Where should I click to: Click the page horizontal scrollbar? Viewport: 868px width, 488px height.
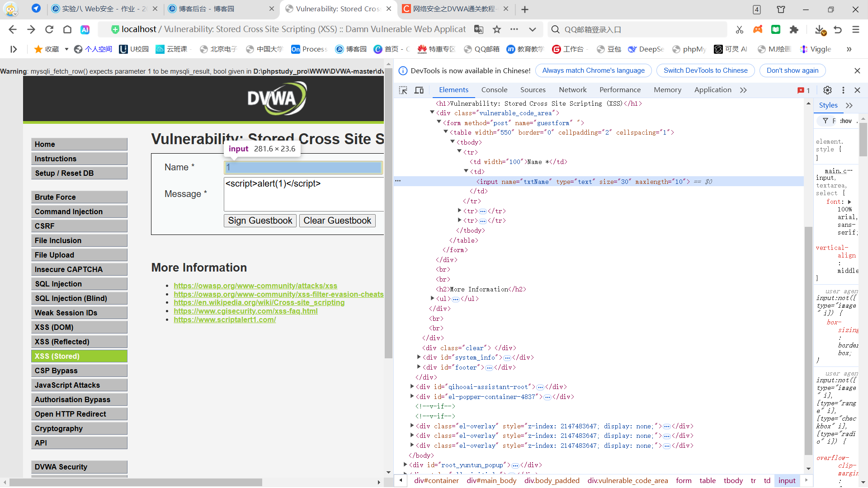[x=136, y=482]
